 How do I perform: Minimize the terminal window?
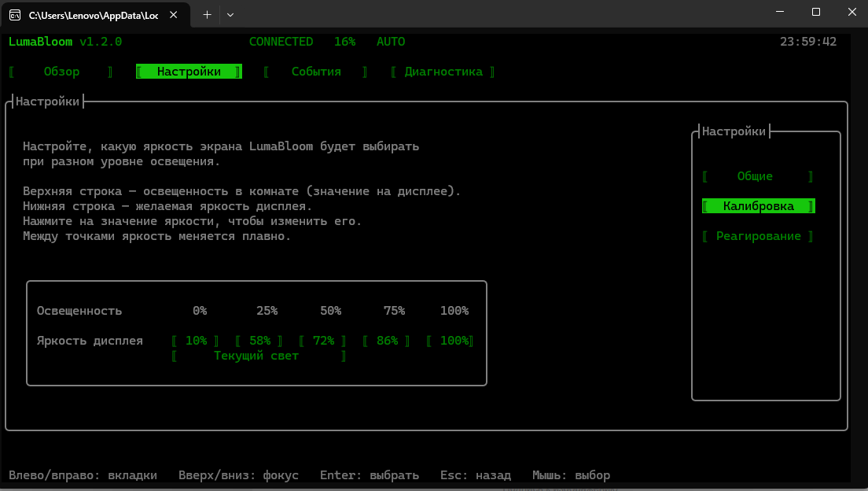(780, 12)
